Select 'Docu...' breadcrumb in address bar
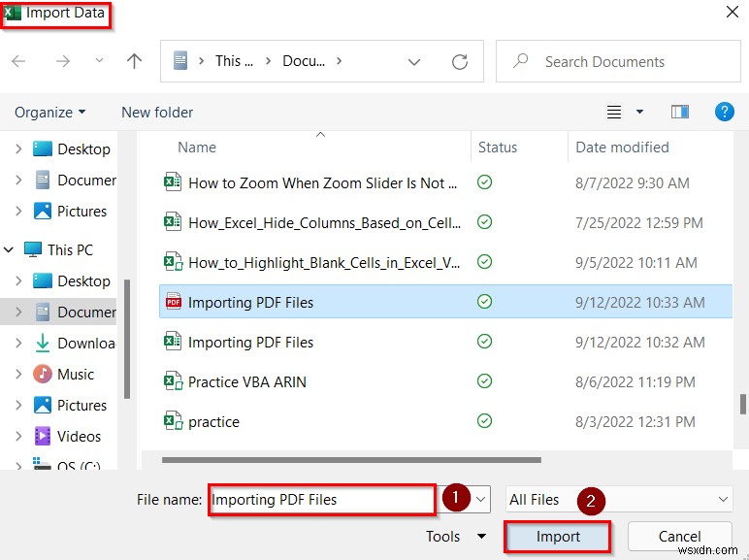 coord(304,61)
